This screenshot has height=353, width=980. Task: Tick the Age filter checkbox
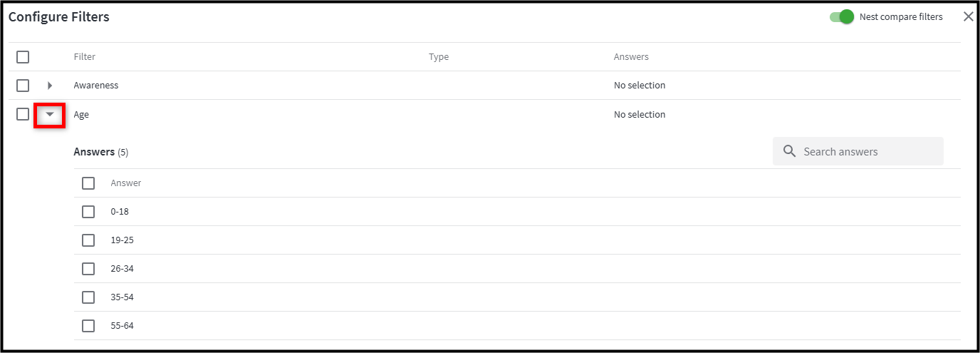[23, 114]
